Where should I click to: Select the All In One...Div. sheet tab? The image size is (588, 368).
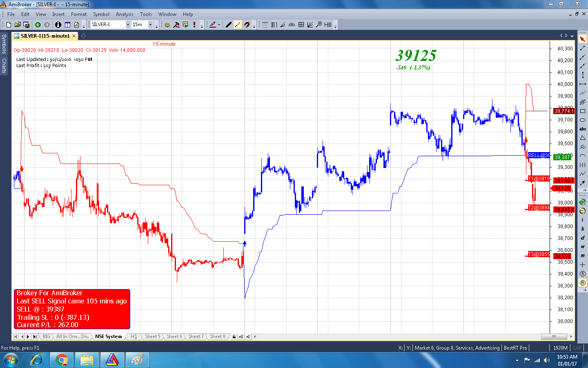click(73, 337)
